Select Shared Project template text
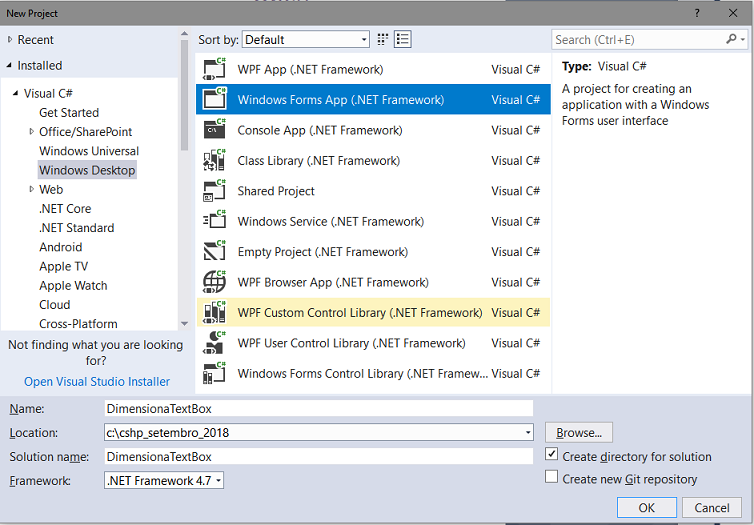This screenshot has width=754, height=525. click(x=276, y=191)
